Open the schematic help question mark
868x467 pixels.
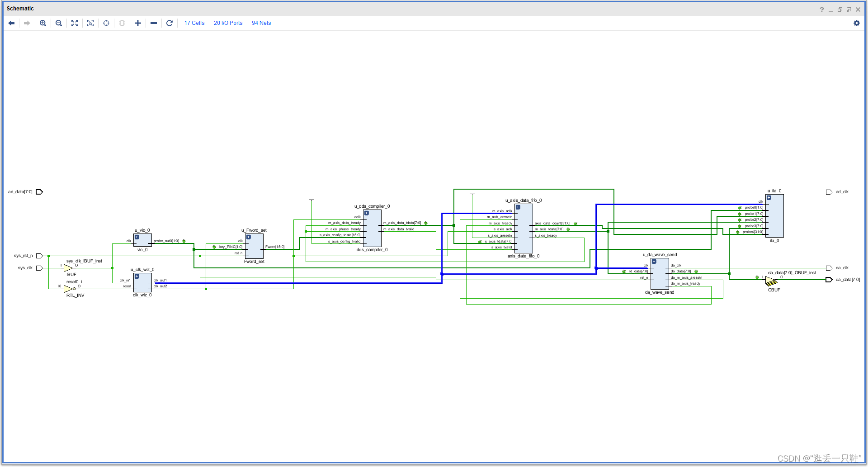tap(822, 10)
